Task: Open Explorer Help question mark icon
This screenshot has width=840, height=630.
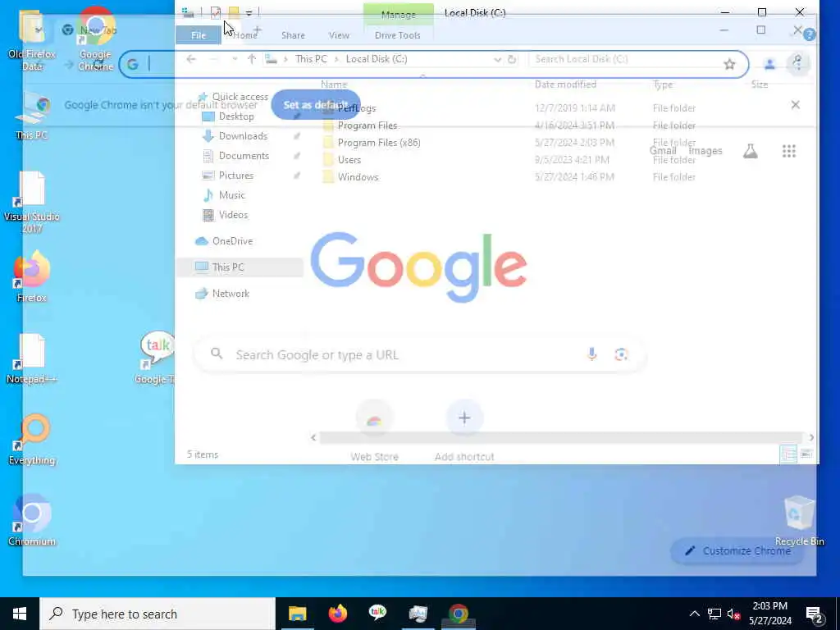Action: 810,34
